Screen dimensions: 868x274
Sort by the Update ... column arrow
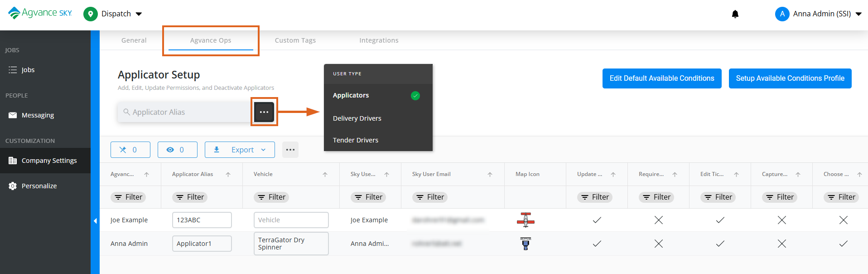(x=613, y=175)
